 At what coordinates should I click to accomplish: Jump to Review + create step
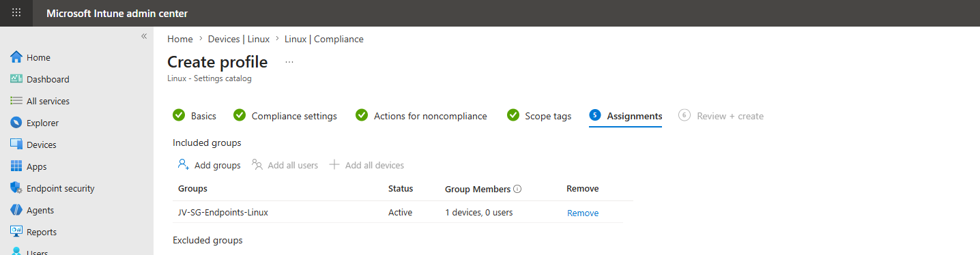(x=730, y=116)
